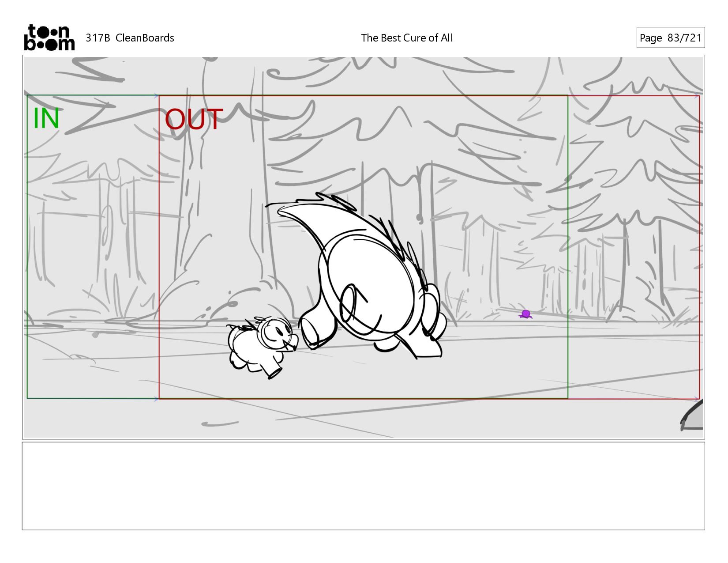This screenshot has width=728, height=563.
Task: Select the title 'The Best Cure of All'
Action: pos(407,38)
